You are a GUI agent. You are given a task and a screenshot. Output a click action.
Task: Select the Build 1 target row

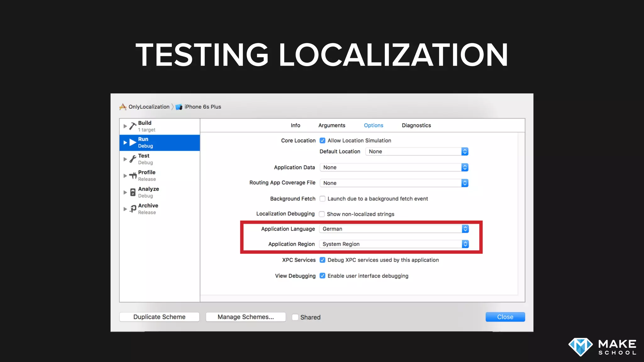point(160,126)
